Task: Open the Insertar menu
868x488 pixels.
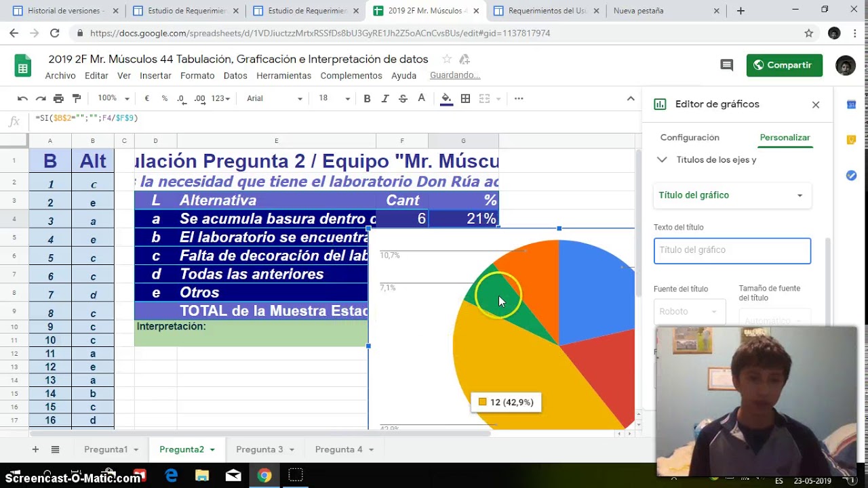Action: [x=155, y=76]
